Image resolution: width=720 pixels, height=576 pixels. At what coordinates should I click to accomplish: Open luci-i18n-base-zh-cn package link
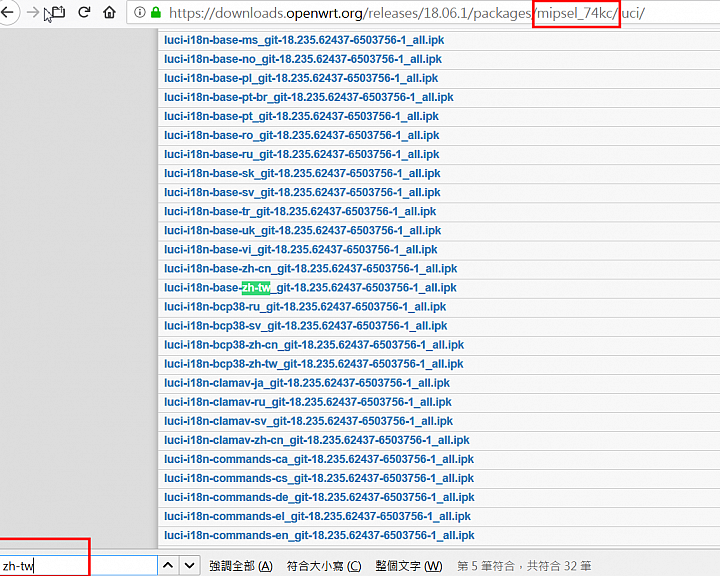[311, 269]
